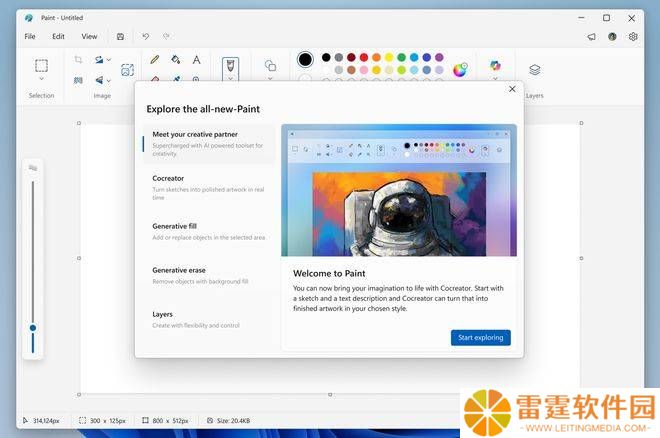Click the bottom-center canvas resize handle
The image size is (660, 438).
330,395
